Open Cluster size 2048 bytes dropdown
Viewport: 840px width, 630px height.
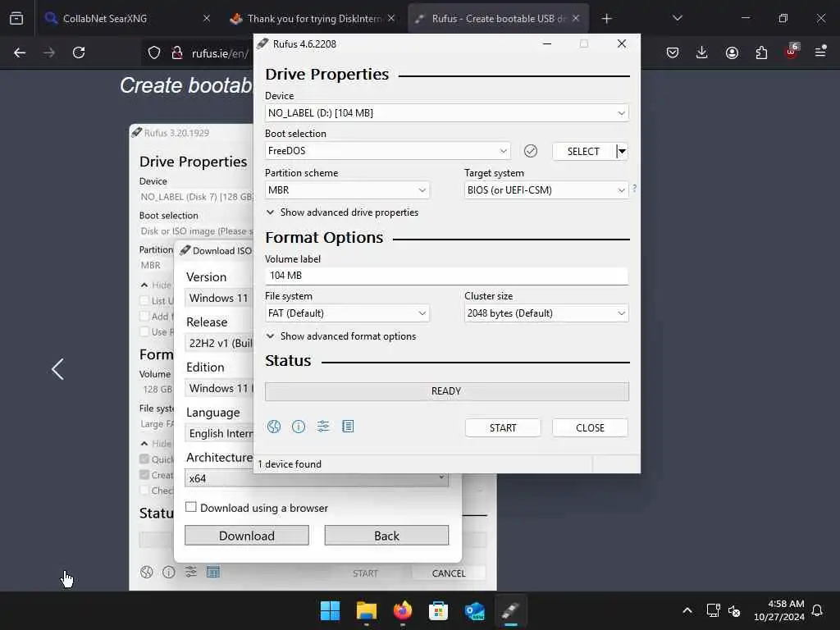[x=546, y=313]
